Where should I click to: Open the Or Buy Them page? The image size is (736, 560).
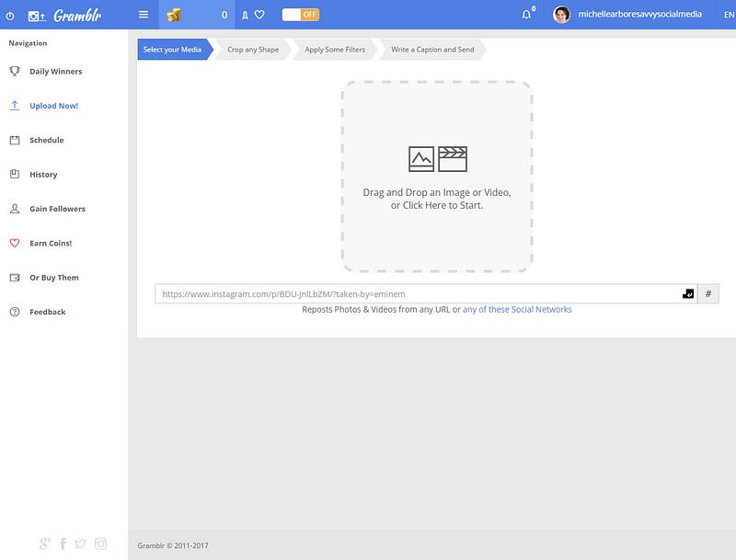(x=54, y=278)
